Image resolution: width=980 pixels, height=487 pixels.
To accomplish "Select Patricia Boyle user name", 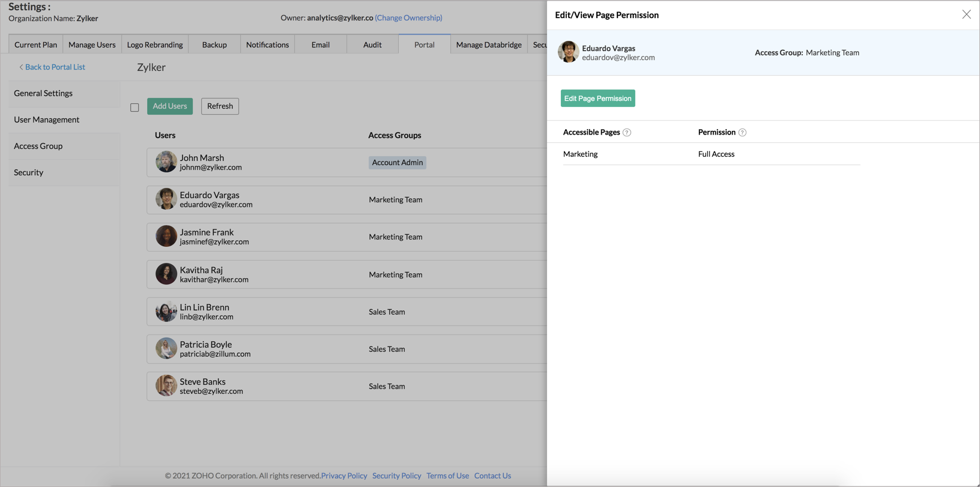I will pyautogui.click(x=206, y=345).
